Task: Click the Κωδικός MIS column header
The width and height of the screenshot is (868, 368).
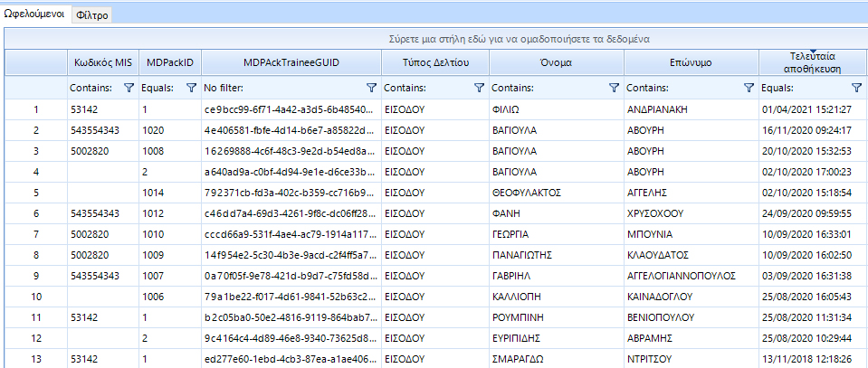Action: point(103,62)
